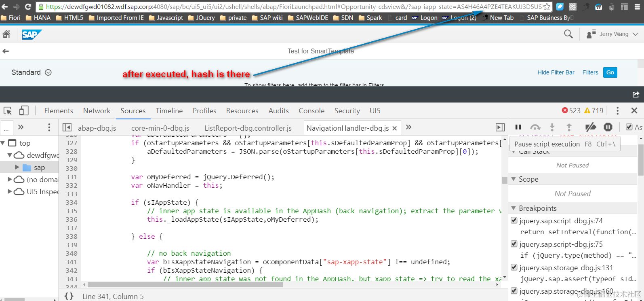This screenshot has width=644, height=301.
Task: Reload the page with the refresh icon
Action: click(x=28, y=6)
